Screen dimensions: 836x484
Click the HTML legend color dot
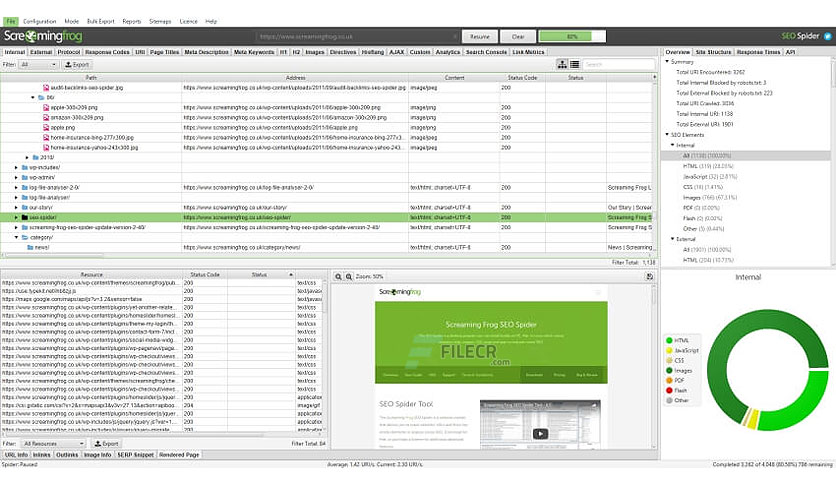669,340
